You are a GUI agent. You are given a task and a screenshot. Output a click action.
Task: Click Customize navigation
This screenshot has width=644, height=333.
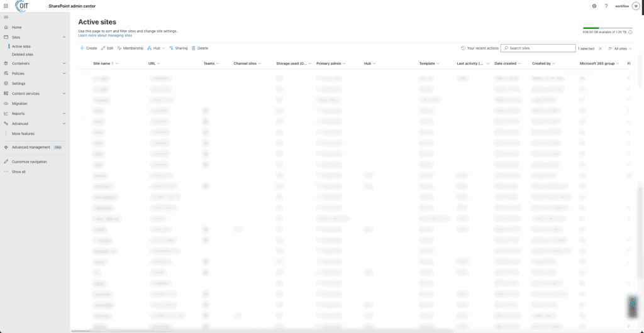[29, 161]
